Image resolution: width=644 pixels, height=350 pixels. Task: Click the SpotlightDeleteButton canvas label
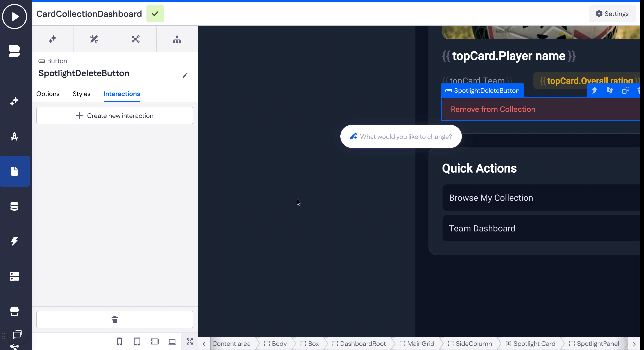483,91
